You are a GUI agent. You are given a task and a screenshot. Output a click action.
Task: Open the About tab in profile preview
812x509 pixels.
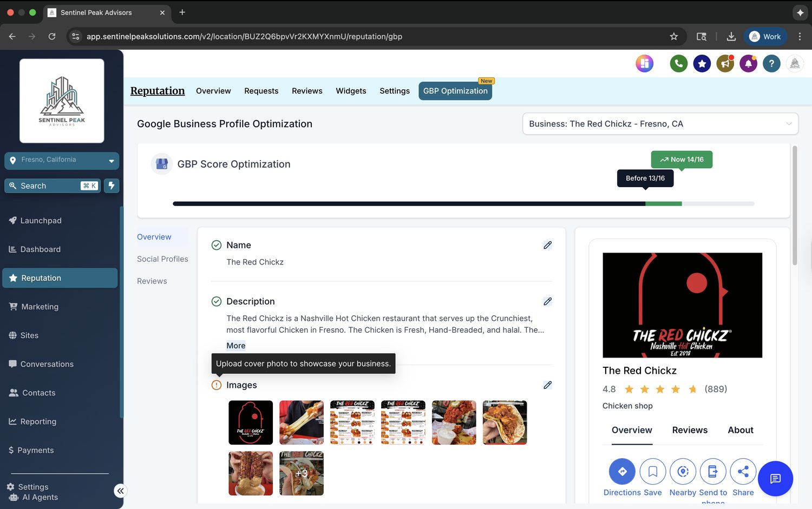(x=741, y=430)
